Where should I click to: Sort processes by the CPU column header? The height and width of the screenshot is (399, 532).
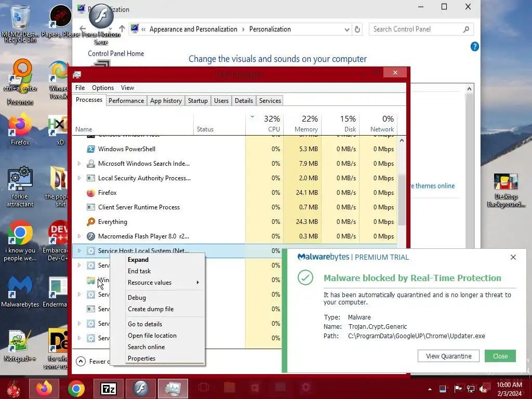point(264,124)
